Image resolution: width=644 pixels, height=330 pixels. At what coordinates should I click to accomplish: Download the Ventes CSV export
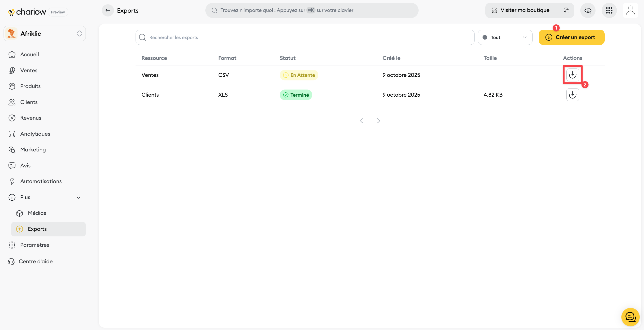(x=572, y=75)
